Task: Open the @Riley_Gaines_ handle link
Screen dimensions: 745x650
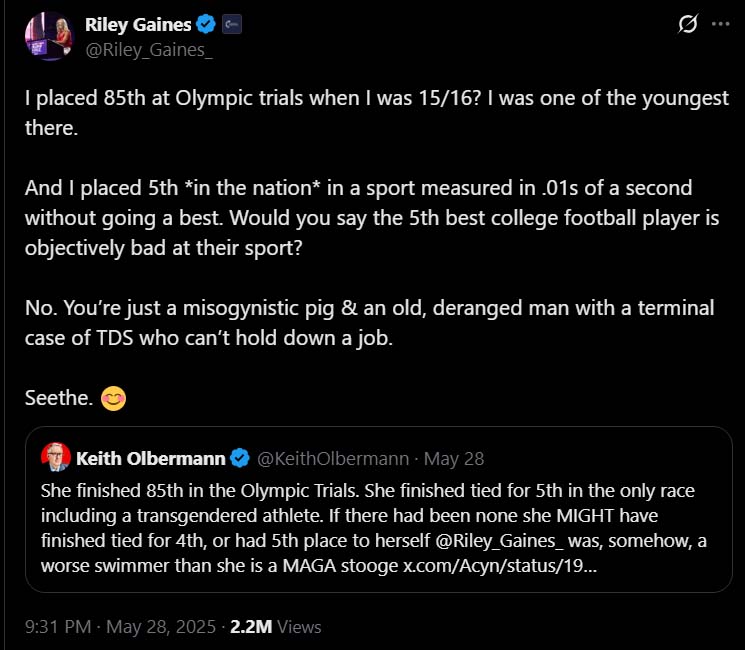Action: (x=149, y=49)
